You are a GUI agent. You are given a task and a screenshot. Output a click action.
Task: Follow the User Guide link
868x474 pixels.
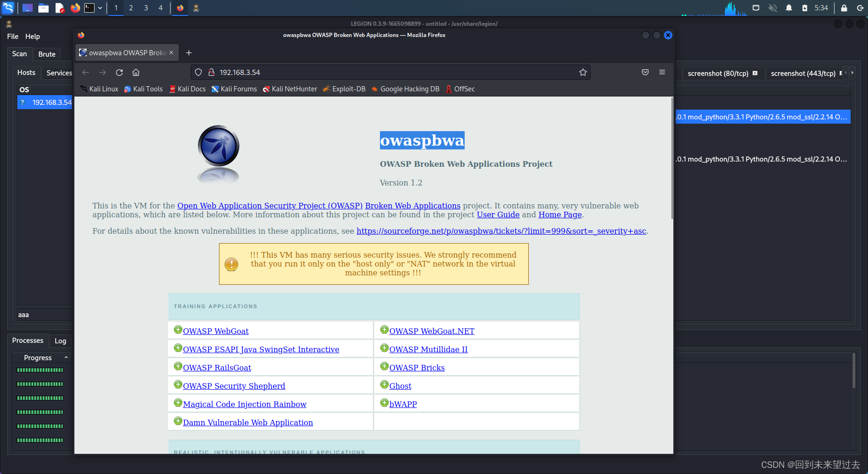coord(498,215)
